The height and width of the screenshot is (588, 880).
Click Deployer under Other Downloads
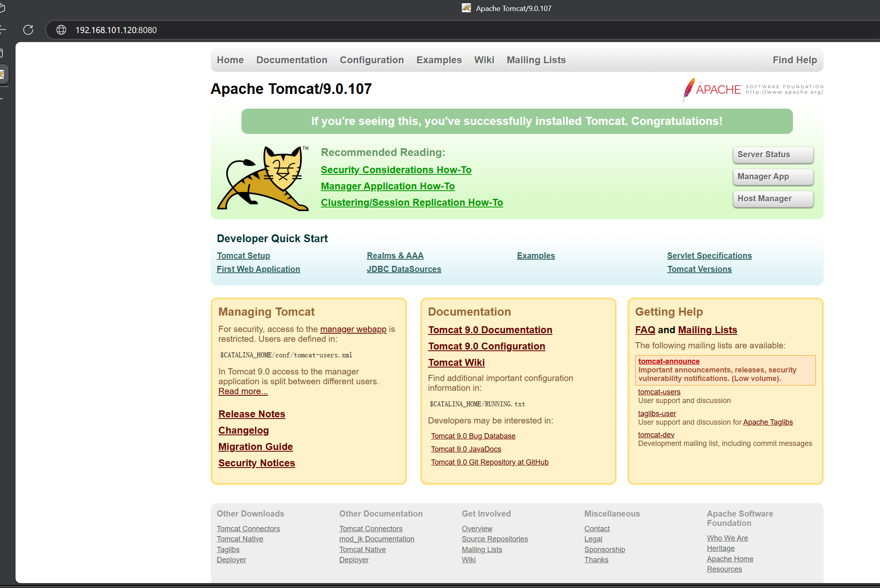tap(231, 560)
